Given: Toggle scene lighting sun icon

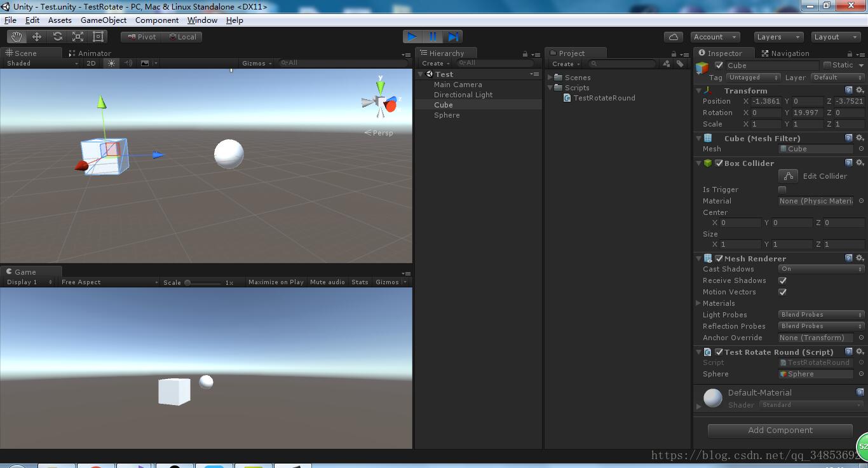Looking at the screenshot, I should click(x=112, y=63).
